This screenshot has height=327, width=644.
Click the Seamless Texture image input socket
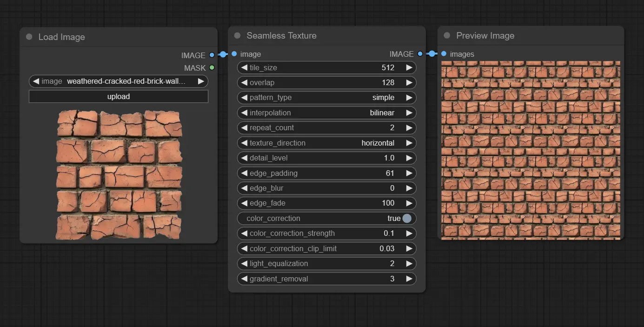pyautogui.click(x=234, y=54)
